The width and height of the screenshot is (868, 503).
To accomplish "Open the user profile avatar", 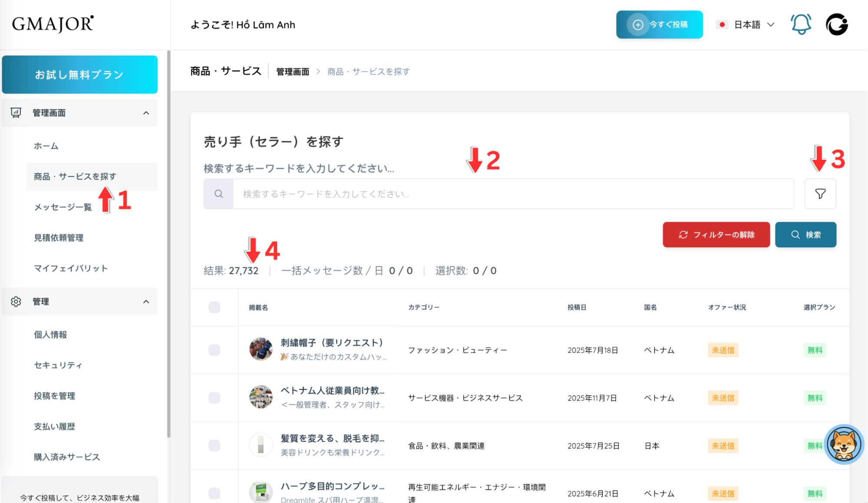I will pos(837,24).
